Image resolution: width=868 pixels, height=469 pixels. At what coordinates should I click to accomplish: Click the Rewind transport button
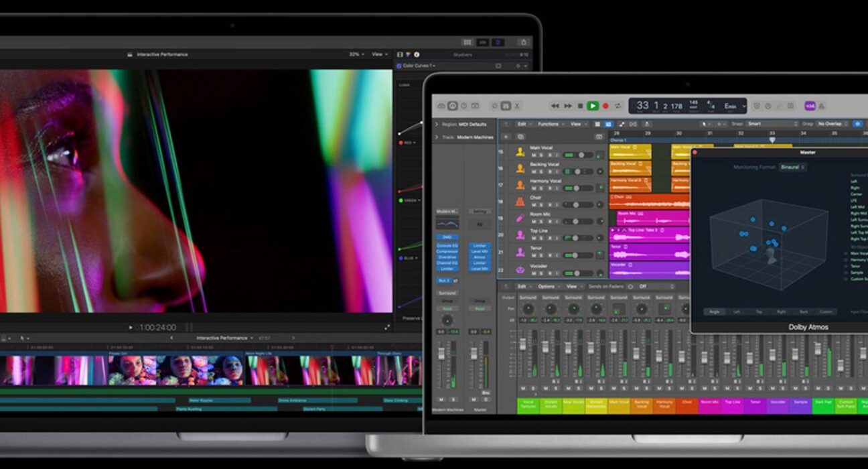(x=555, y=106)
